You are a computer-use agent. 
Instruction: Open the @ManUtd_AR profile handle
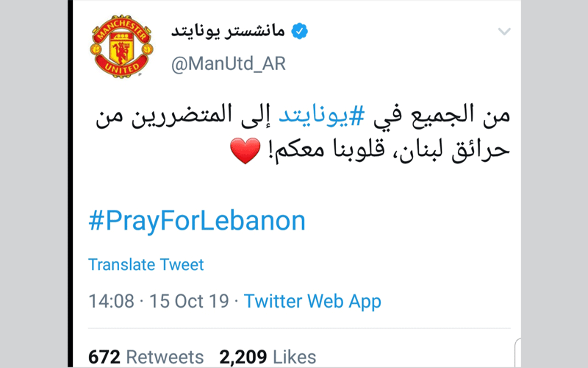pos(228,64)
